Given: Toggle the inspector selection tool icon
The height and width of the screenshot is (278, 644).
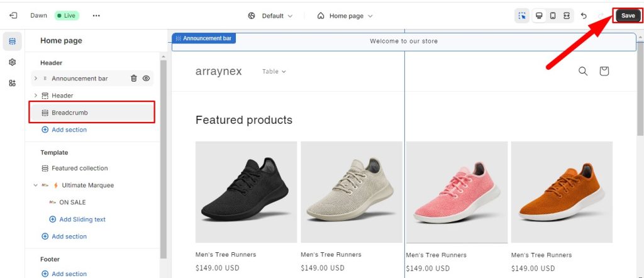Looking at the screenshot, I should click(x=521, y=16).
